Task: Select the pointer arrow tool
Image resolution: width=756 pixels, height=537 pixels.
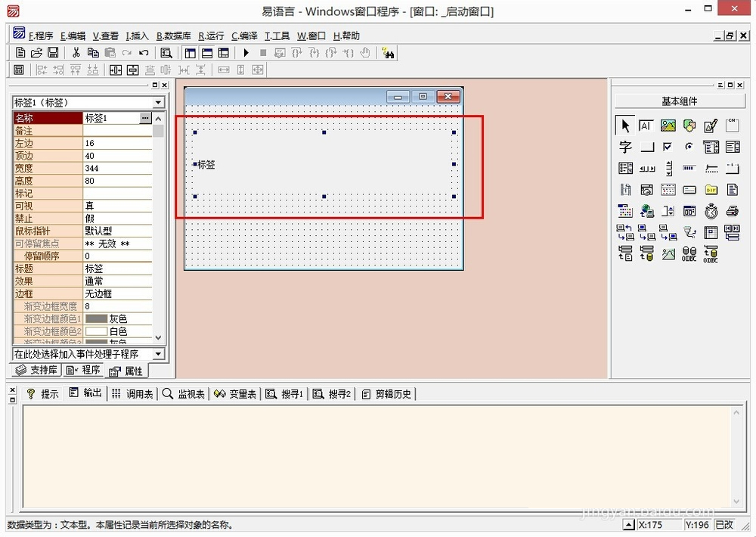Action: click(624, 126)
